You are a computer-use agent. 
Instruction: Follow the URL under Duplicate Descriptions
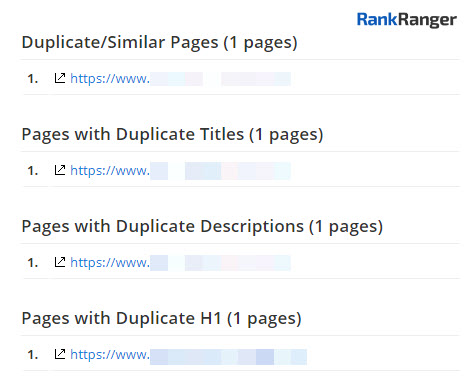pyautogui.click(x=180, y=263)
